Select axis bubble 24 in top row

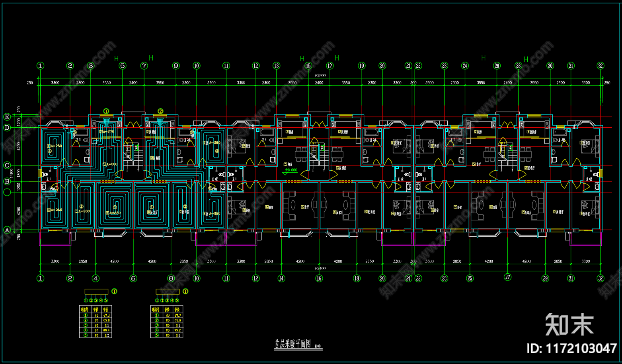(465, 66)
